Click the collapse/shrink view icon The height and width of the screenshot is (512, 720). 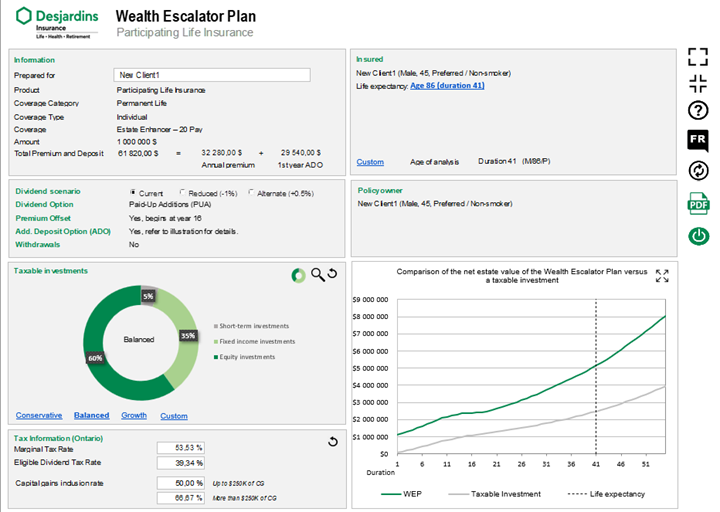[x=698, y=84]
